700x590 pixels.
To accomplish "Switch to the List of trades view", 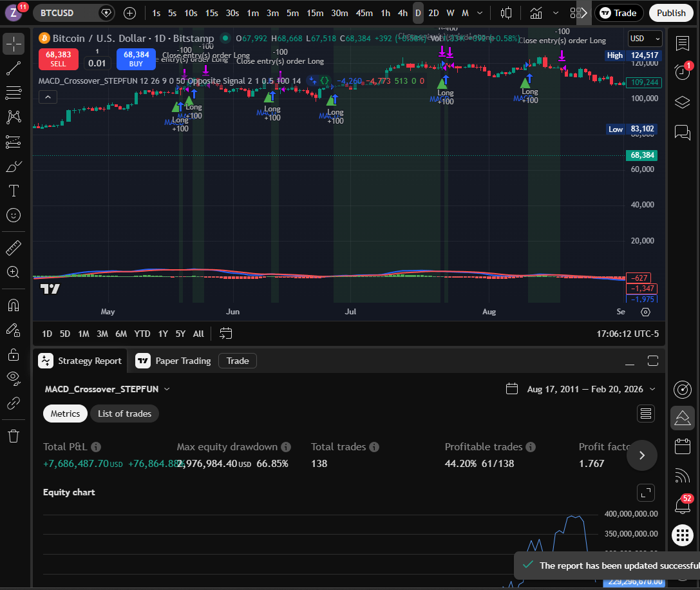I will tap(124, 414).
